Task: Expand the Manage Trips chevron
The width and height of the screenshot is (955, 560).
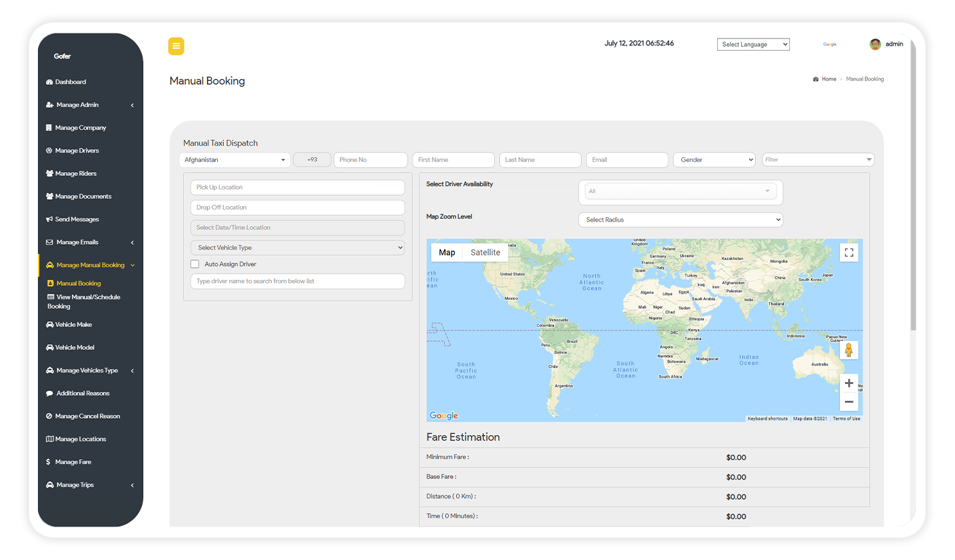Action: (132, 486)
